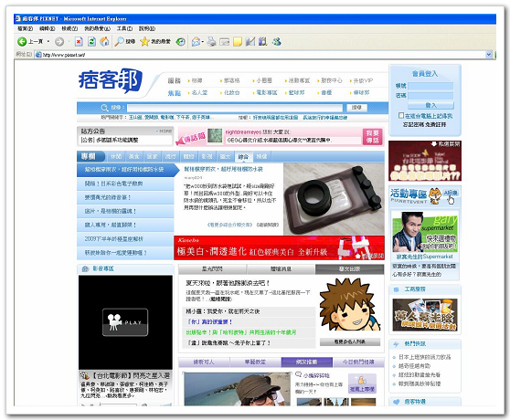The width and height of the screenshot is (510, 420).
Task: Open the Mail button dropdown arrow
Action: tap(202, 42)
